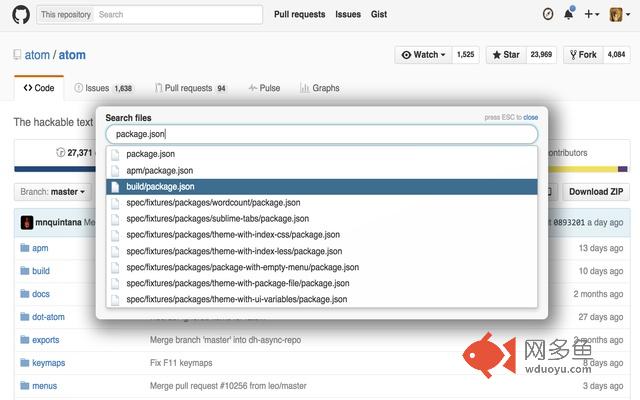This screenshot has height=400, width=640.
Task: Click file icon beside build/package.json
Action: 116,187
